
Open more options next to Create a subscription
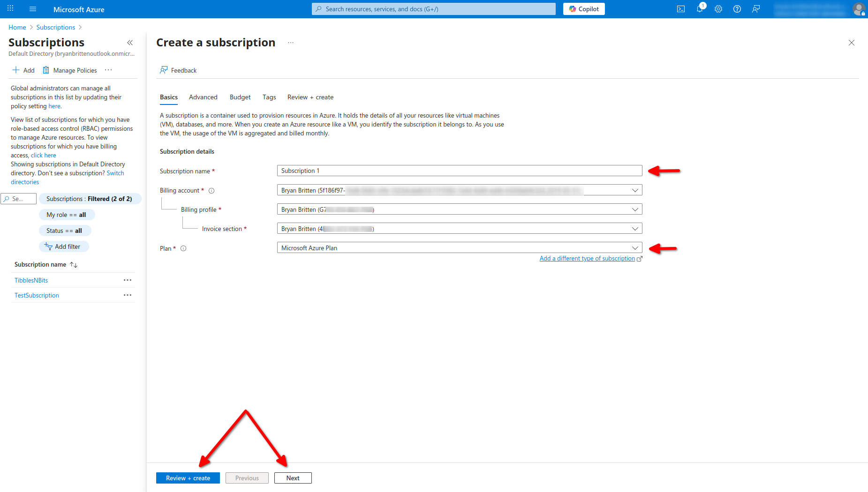pyautogui.click(x=291, y=43)
